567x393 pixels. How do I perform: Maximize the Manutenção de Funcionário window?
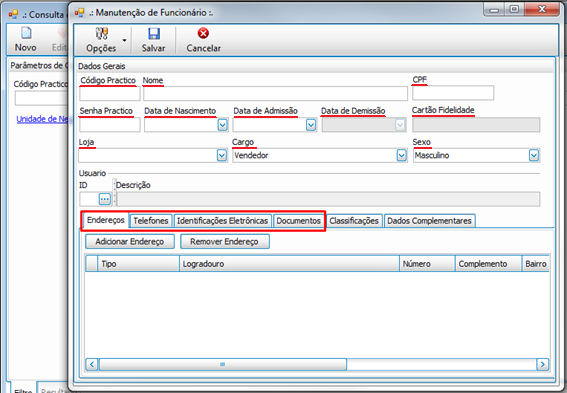pyautogui.click(x=514, y=9)
